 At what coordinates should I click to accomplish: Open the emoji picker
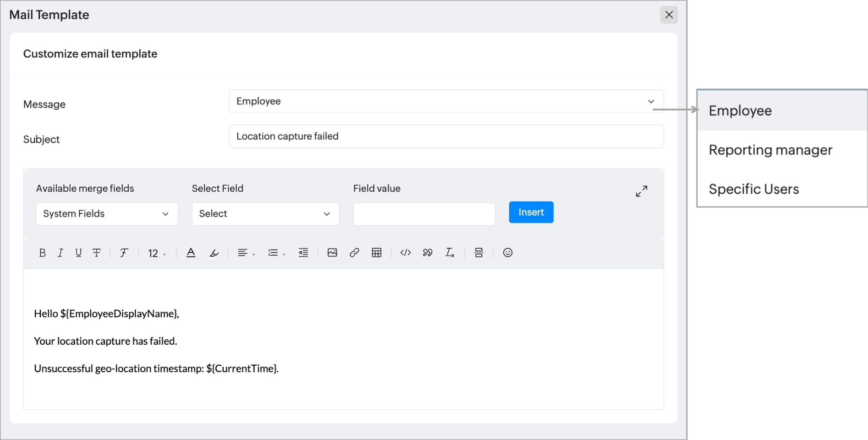[507, 253]
